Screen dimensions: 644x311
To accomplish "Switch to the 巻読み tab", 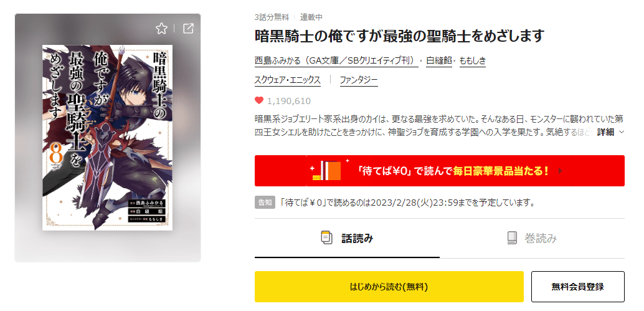I will [532, 238].
